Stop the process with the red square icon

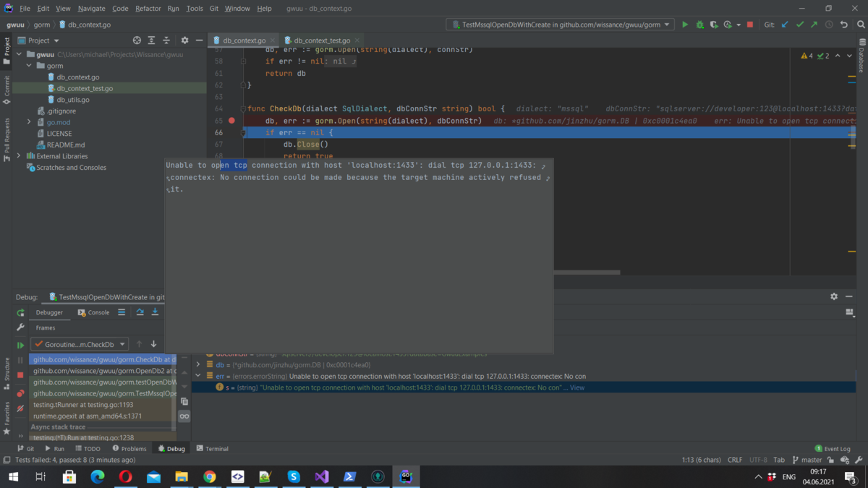749,24
